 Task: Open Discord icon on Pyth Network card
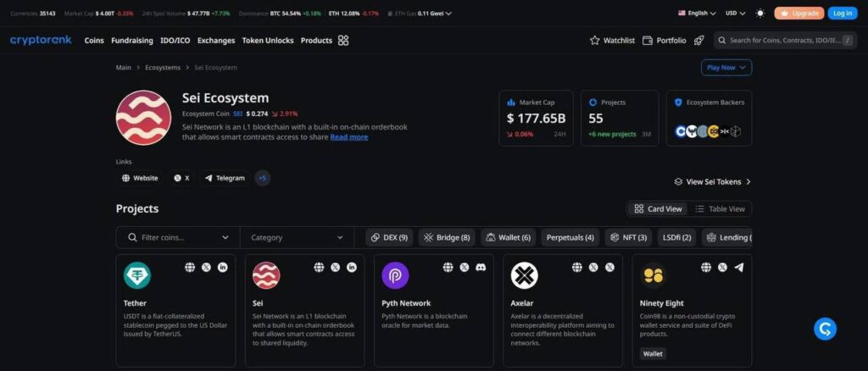click(481, 267)
